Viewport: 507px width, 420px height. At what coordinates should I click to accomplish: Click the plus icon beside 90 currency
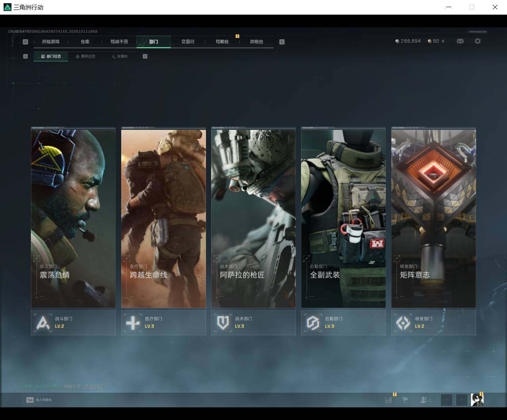443,41
